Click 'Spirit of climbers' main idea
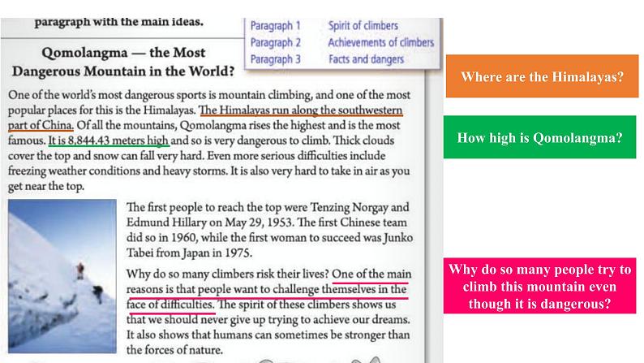The image size is (644, 363). click(363, 25)
